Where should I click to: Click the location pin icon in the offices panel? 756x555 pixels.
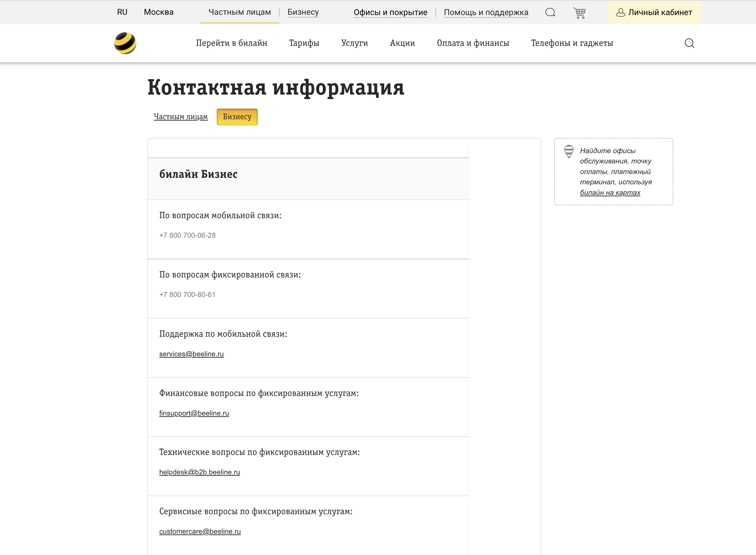pos(569,151)
